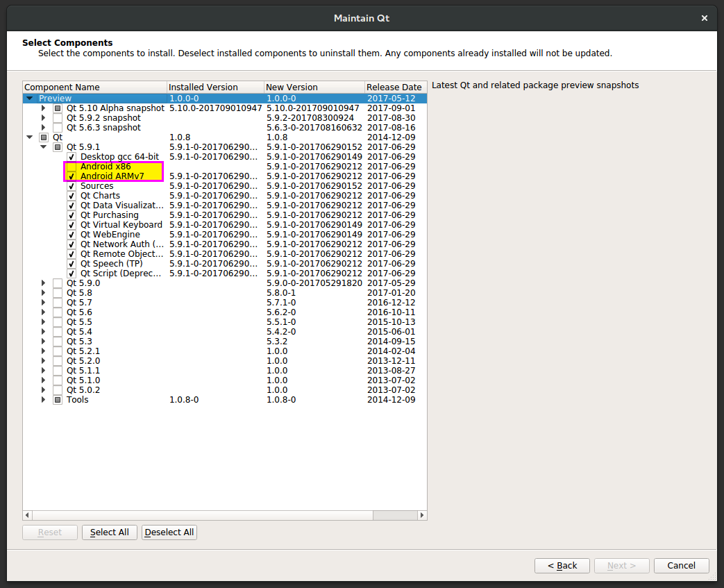Toggle the Qt 5.9.1 checkbox
This screenshot has width=724, height=588.
[x=58, y=147]
